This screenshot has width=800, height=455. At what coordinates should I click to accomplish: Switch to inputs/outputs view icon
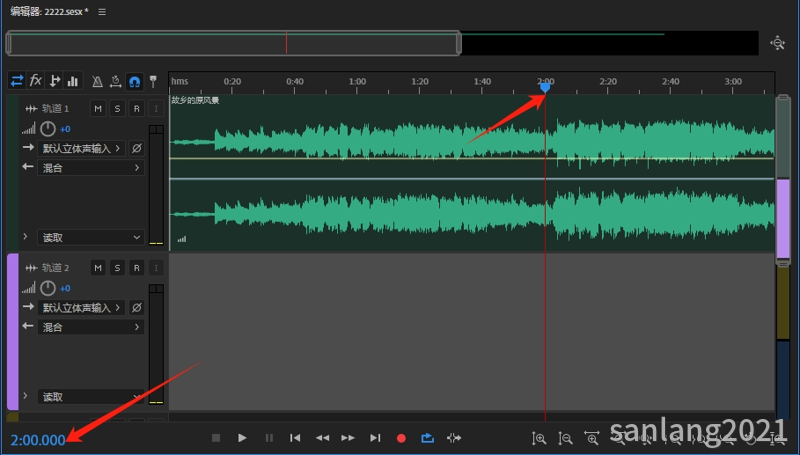click(17, 81)
